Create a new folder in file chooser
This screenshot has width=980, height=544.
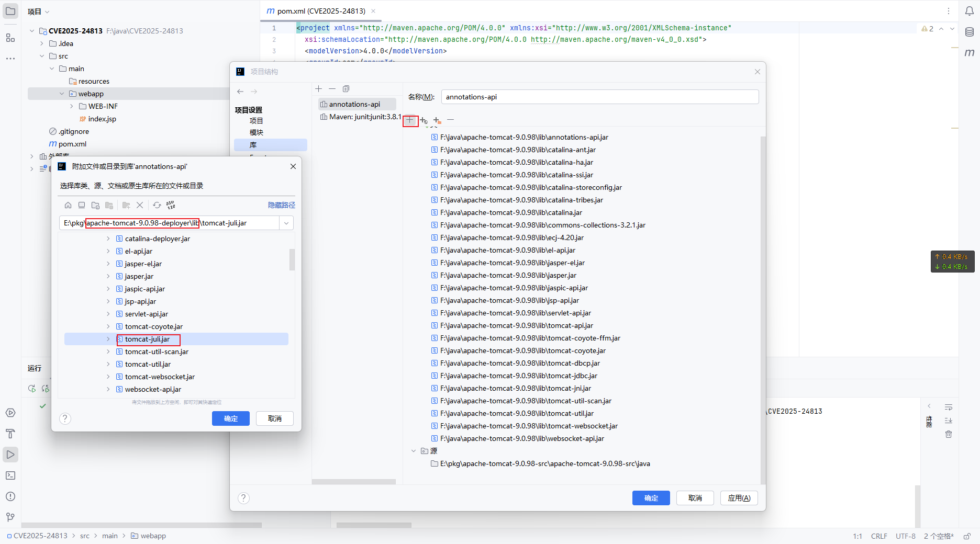pos(126,205)
